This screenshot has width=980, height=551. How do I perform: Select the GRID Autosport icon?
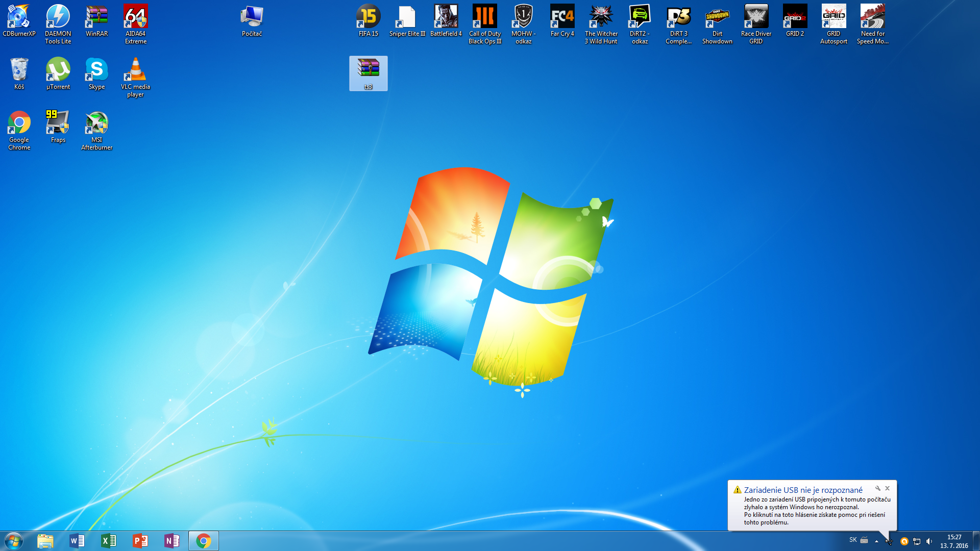tap(834, 24)
